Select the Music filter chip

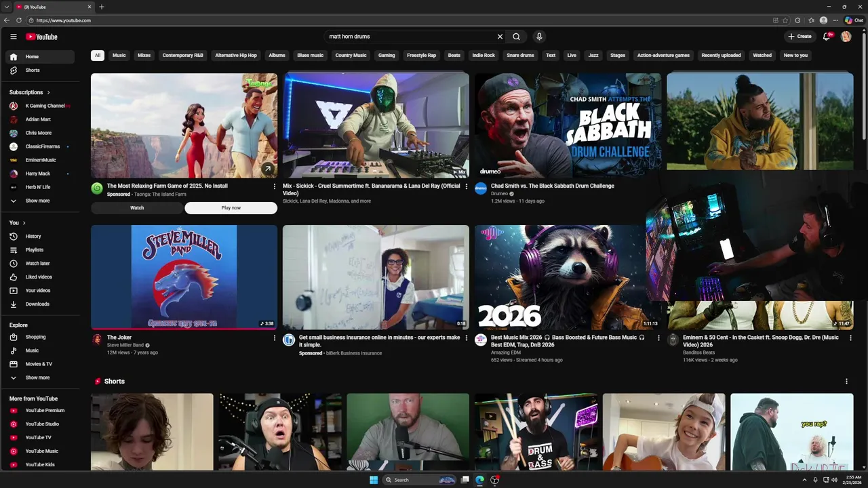pos(119,56)
